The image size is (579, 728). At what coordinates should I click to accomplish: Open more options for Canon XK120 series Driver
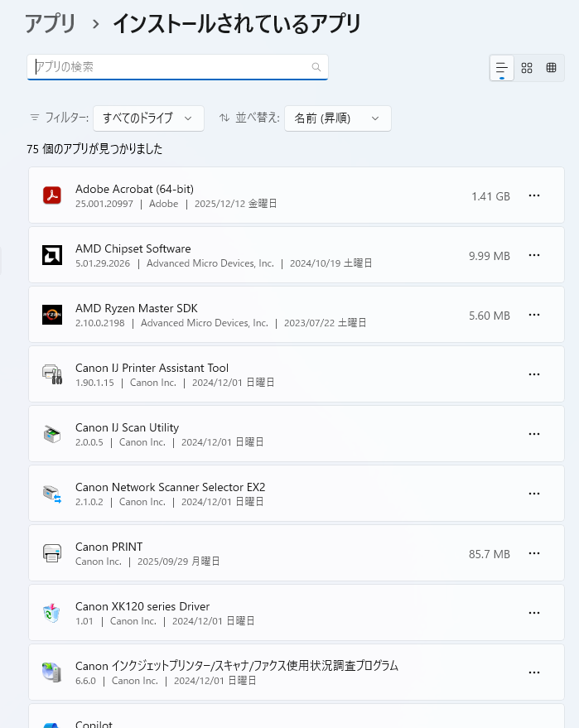(x=534, y=613)
